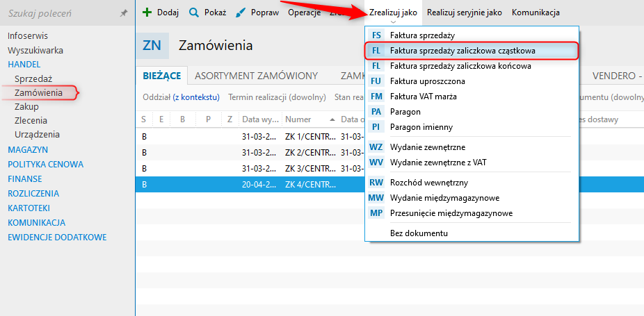Open Zakup under HANDEL
This screenshot has width=644, height=316.
click(26, 107)
